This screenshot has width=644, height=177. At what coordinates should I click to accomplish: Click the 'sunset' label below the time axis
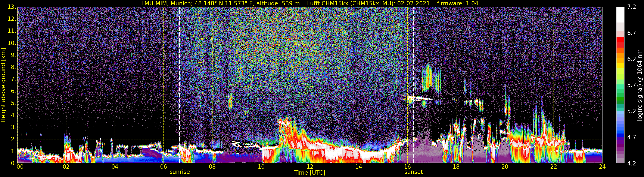pyautogui.click(x=414, y=172)
